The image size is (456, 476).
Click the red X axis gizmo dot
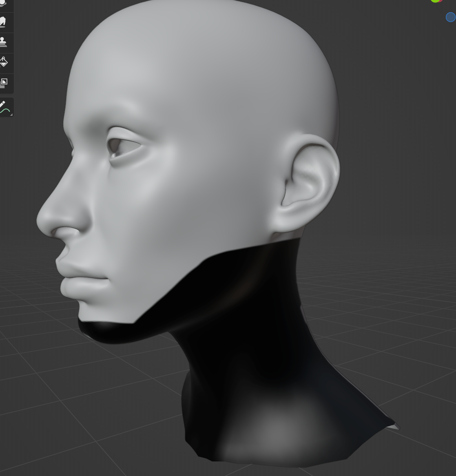(x=441, y=1)
